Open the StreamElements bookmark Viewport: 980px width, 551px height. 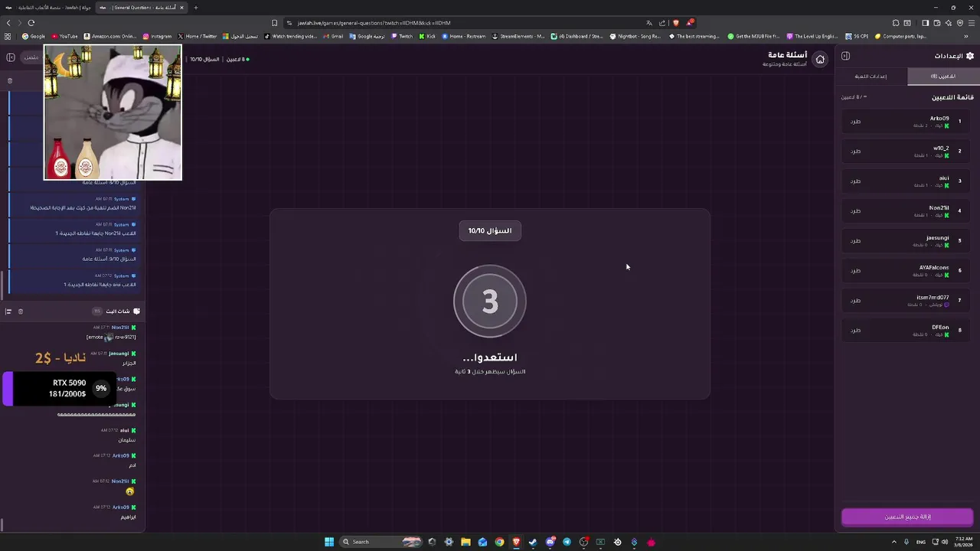(x=518, y=36)
